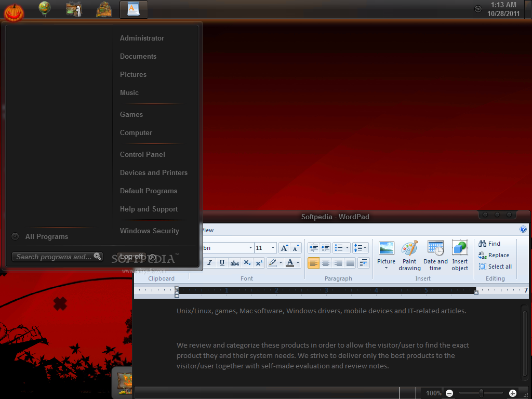Viewport: 532px width, 399px height.
Task: Open the highlight color dropdown arrow
Action: click(x=281, y=262)
